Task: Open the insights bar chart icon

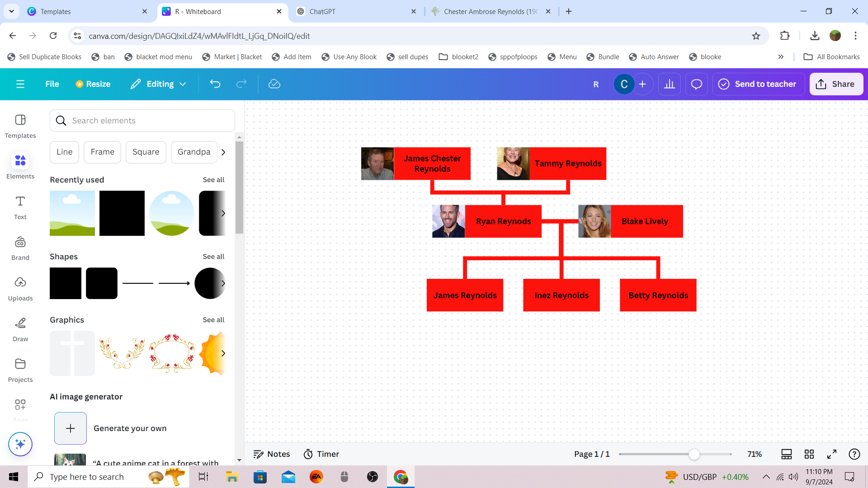Action: 670,84
